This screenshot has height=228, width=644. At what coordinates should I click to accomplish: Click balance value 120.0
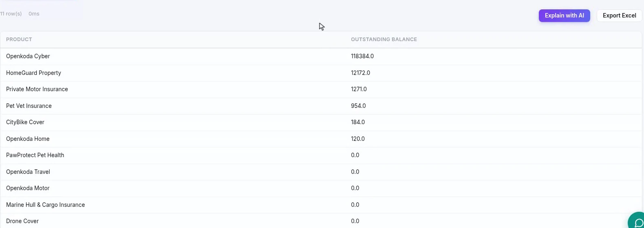(x=358, y=139)
